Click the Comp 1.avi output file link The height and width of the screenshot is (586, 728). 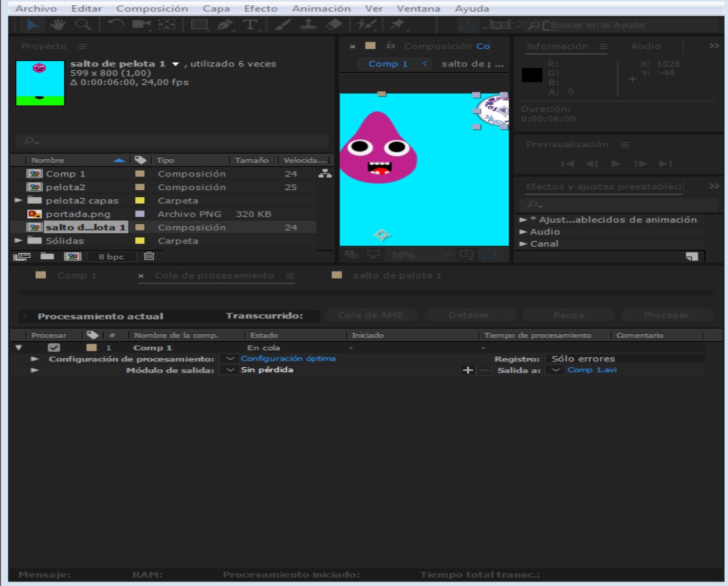[592, 370]
